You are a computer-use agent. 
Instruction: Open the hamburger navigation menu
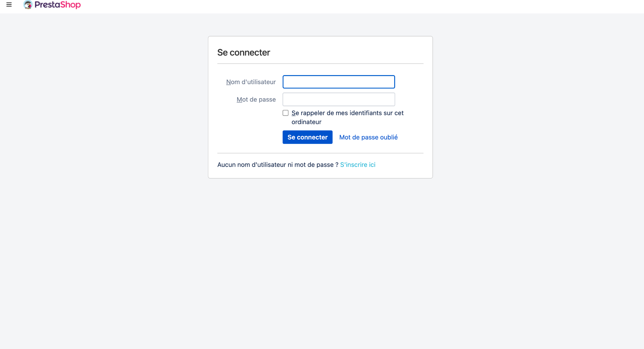click(x=9, y=5)
